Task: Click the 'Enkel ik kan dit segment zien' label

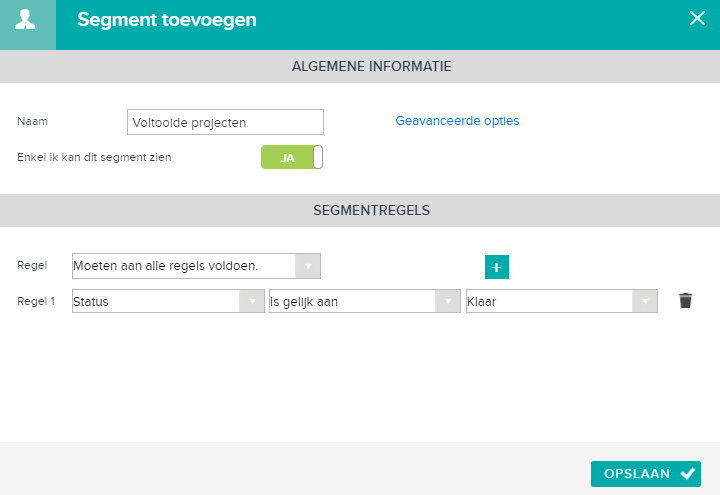Action: click(x=94, y=157)
